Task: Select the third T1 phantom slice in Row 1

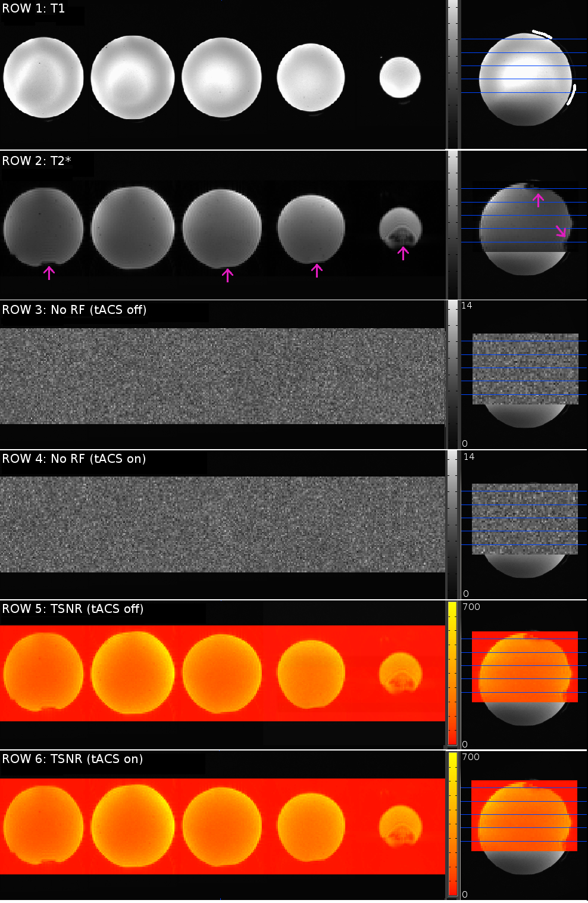Action: point(221,78)
